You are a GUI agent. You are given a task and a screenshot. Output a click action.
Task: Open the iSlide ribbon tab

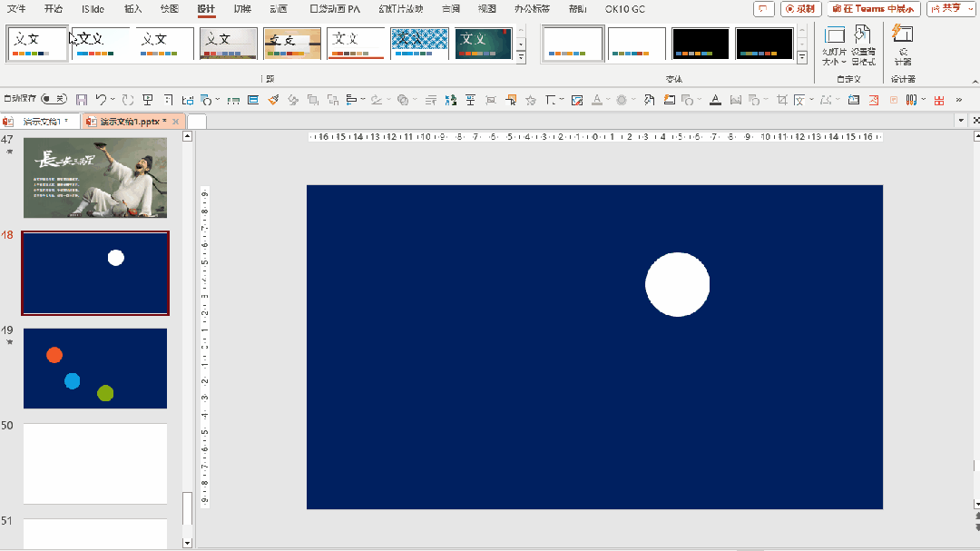tap(93, 9)
